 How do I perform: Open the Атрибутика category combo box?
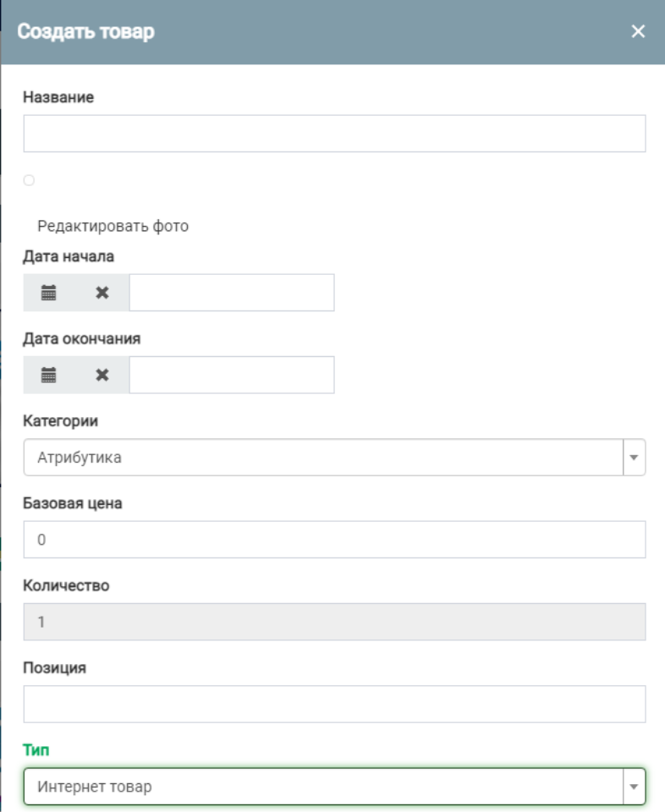click(x=322, y=457)
